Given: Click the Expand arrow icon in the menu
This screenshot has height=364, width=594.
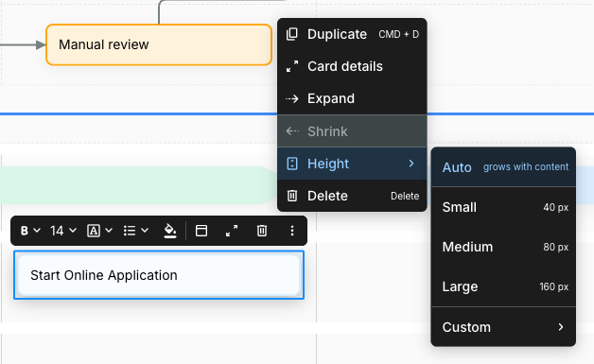Looking at the screenshot, I should [x=292, y=99].
